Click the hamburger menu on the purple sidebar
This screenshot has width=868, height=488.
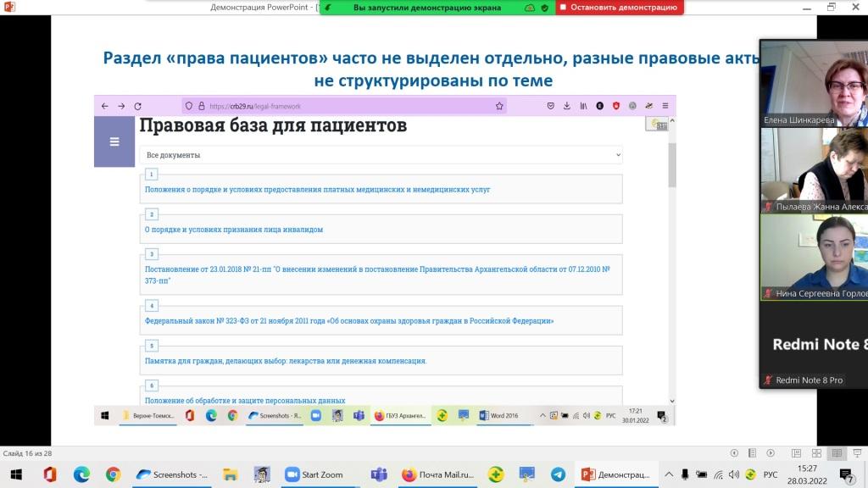coord(114,142)
